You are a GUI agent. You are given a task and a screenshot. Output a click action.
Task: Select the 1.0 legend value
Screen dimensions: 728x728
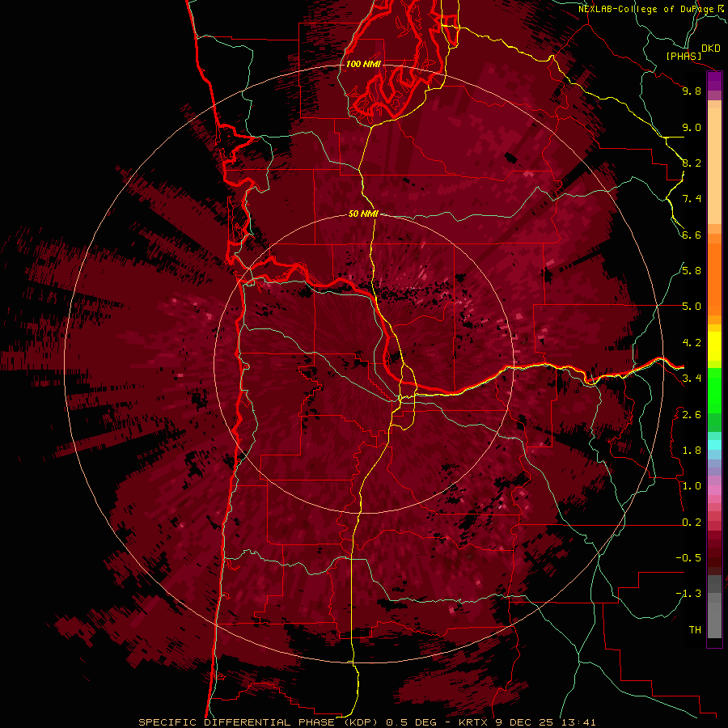(x=692, y=486)
